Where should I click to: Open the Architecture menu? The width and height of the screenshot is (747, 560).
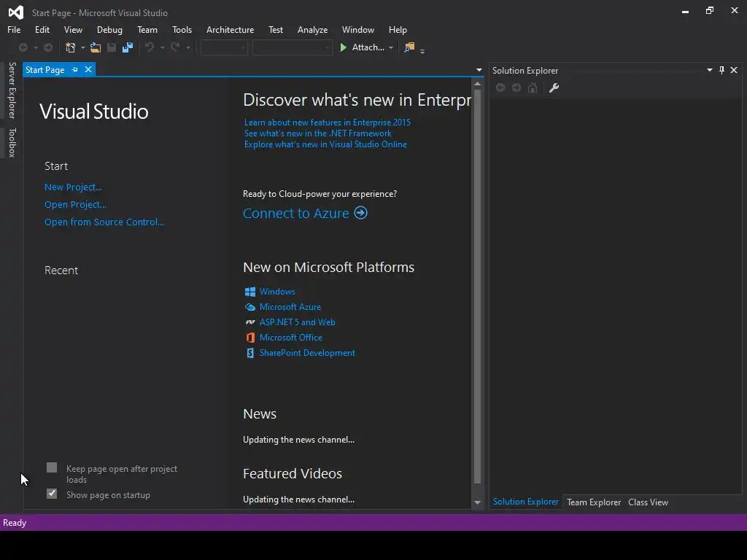pos(230,29)
